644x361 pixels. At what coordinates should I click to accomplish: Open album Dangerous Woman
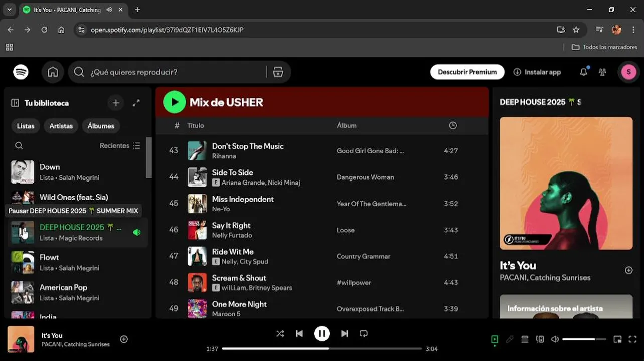pyautogui.click(x=365, y=177)
